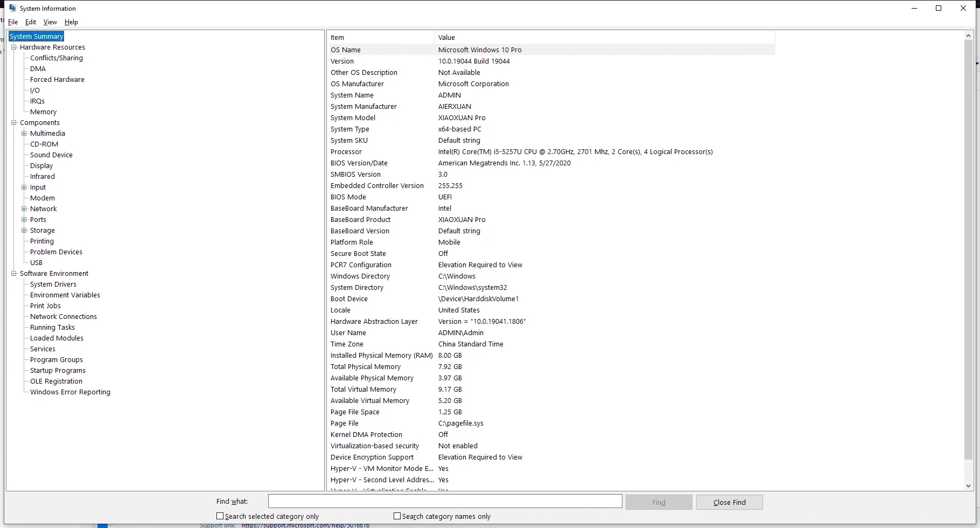The width and height of the screenshot is (980, 528).
Task: Select CD-ROM tree item
Action: coord(44,144)
